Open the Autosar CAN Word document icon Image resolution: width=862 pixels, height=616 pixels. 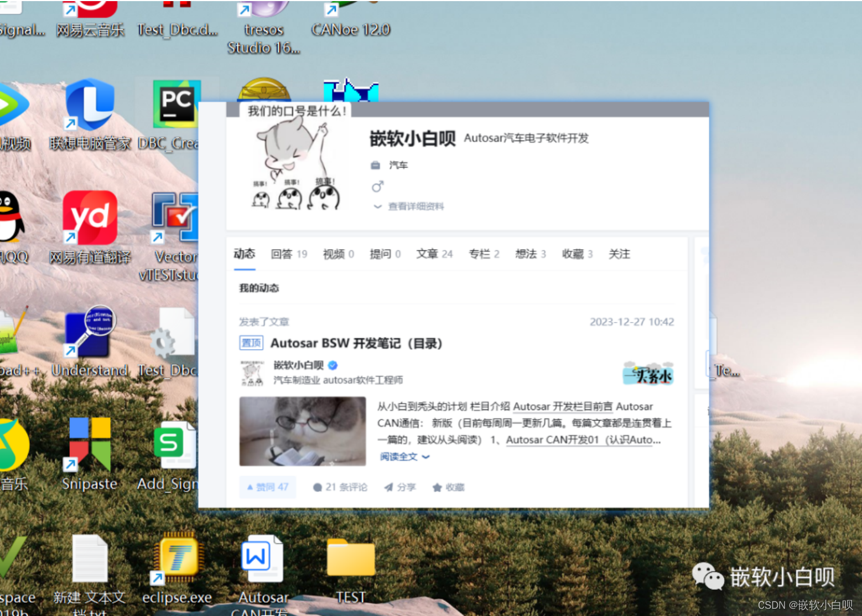(263, 576)
